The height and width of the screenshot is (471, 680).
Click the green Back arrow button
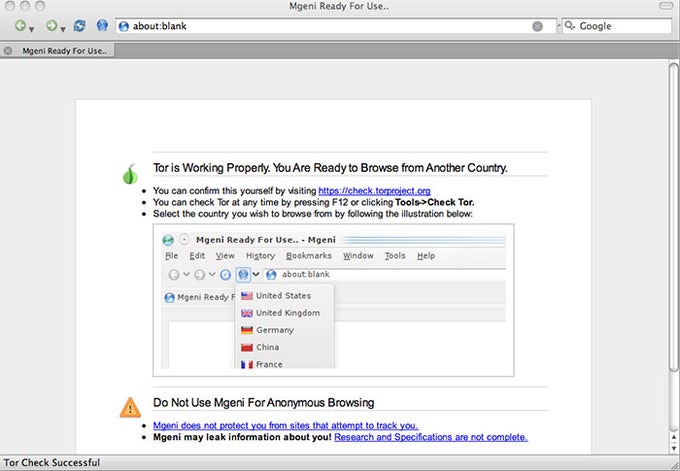point(20,26)
